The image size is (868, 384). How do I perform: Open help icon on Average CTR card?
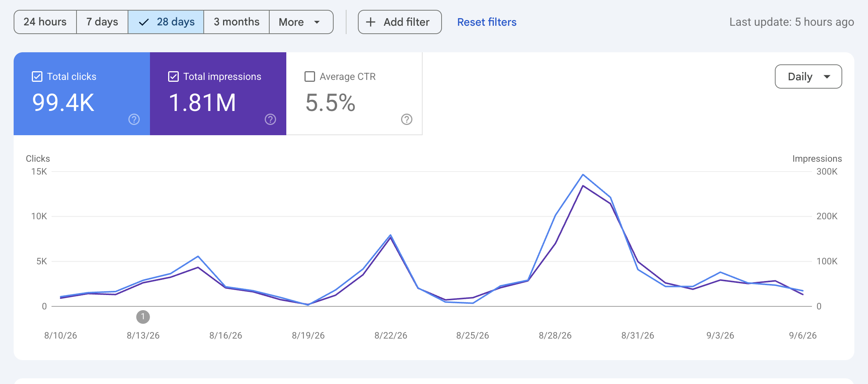407,119
